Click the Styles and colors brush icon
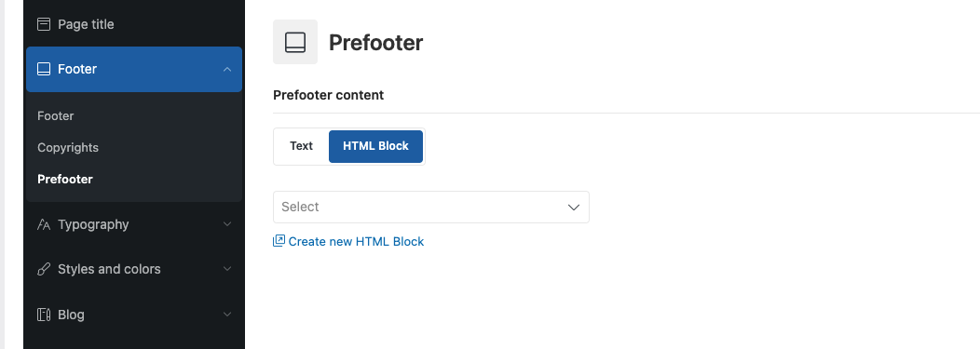Image resolution: width=980 pixels, height=349 pixels. pos(43,269)
